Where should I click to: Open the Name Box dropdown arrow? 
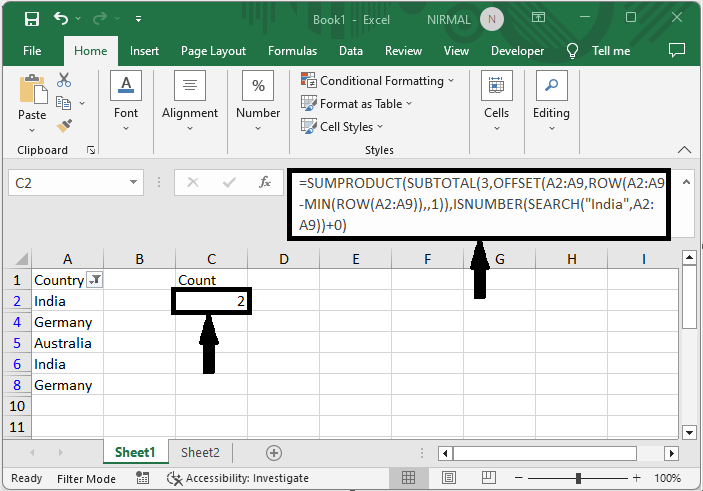click(x=133, y=182)
